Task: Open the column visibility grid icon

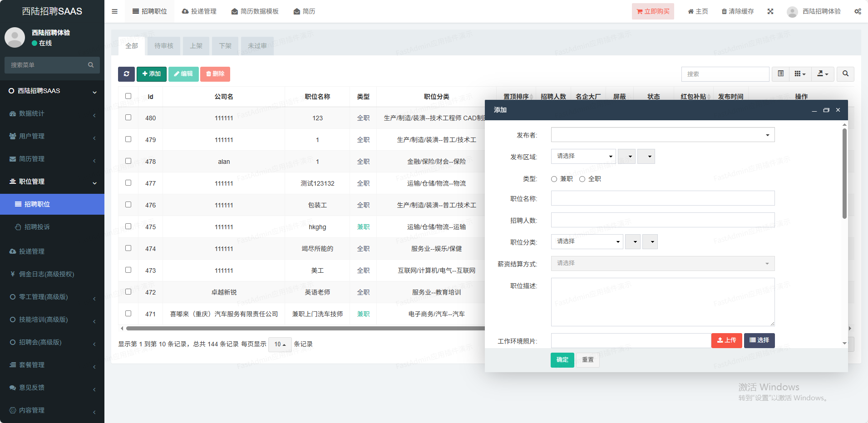Action: pyautogui.click(x=800, y=74)
